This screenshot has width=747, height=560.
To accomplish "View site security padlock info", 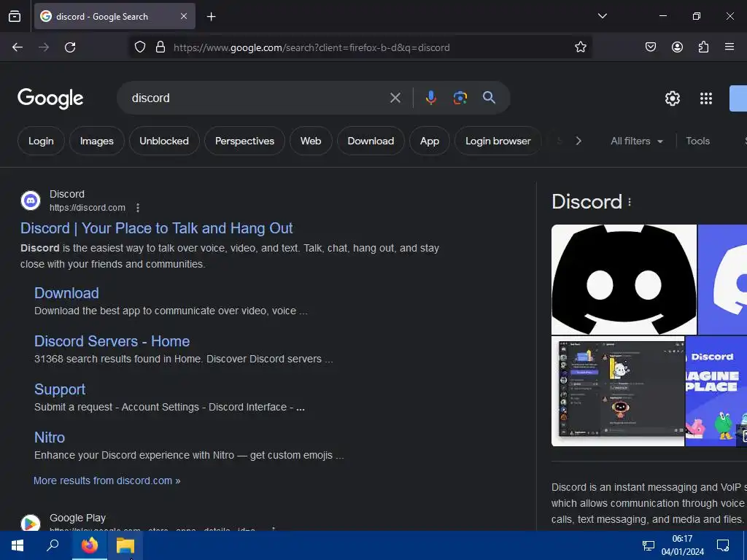I will (x=160, y=47).
